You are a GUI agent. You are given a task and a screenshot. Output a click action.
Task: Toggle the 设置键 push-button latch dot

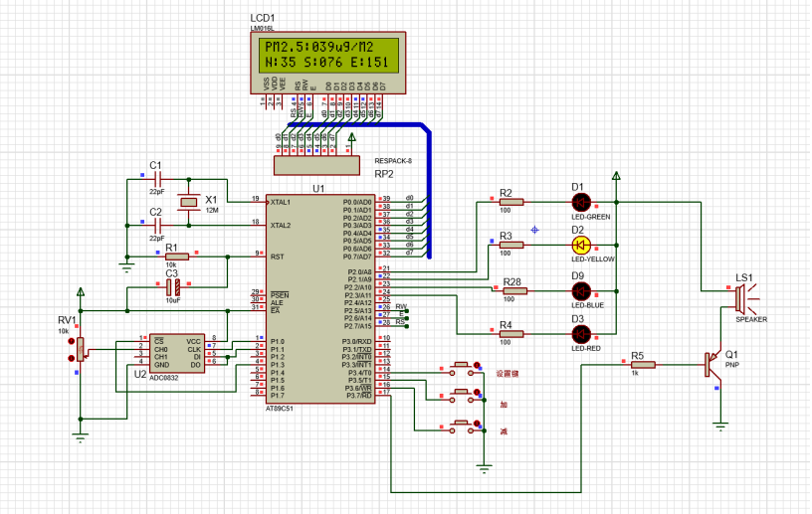(477, 366)
